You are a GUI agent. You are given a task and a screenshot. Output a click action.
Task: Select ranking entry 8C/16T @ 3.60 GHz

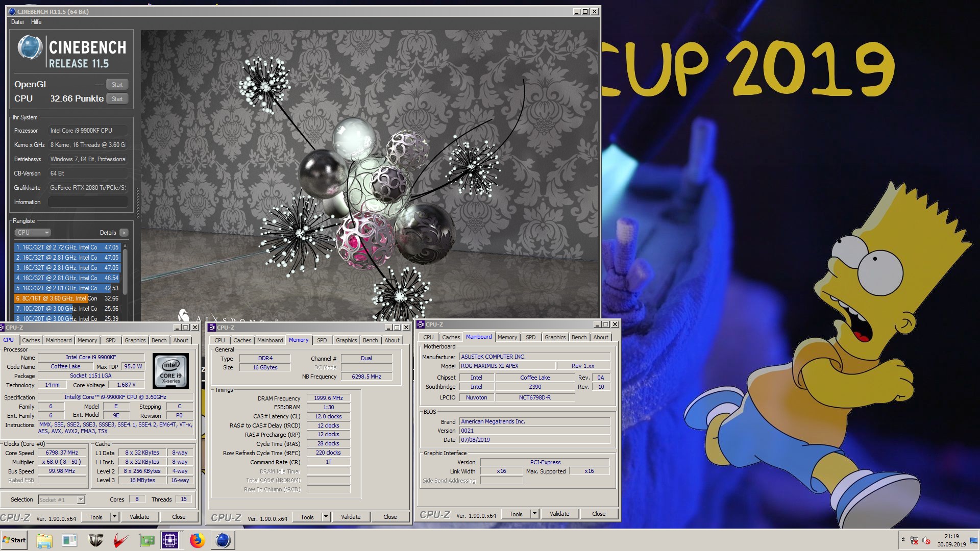point(67,298)
